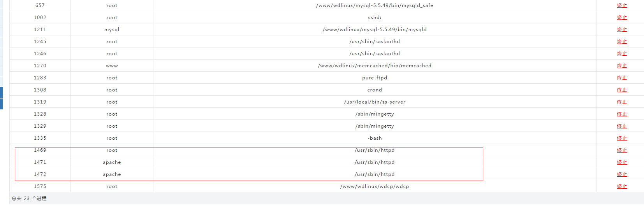The height and width of the screenshot is (209, 644).
Task: Click command path /www/wdlinux/mysql-5.5.49/bin/mysqld
Action: [x=375, y=30]
